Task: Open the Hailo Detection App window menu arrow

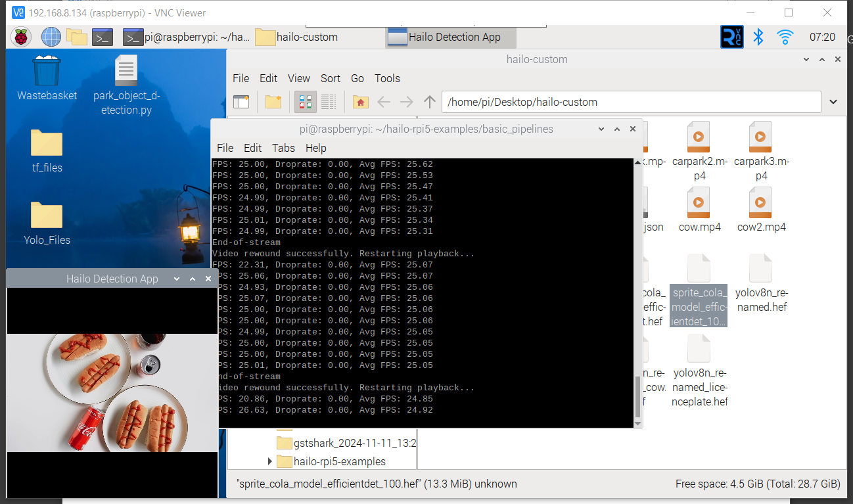Action: pyautogui.click(x=176, y=279)
